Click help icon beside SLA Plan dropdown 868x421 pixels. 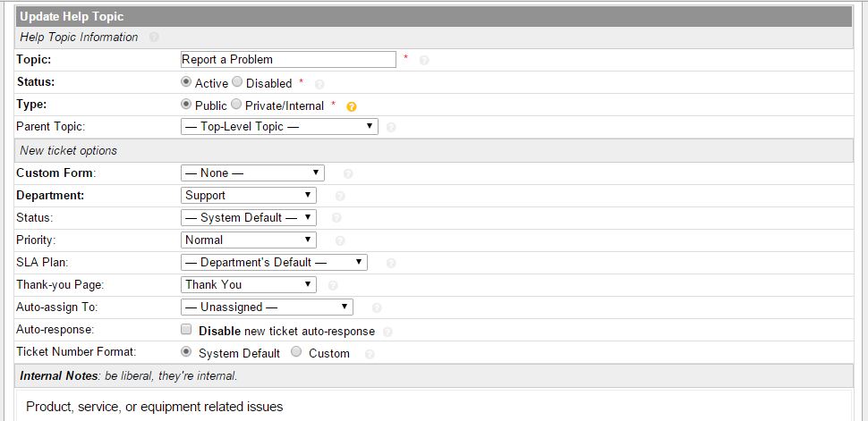(391, 264)
